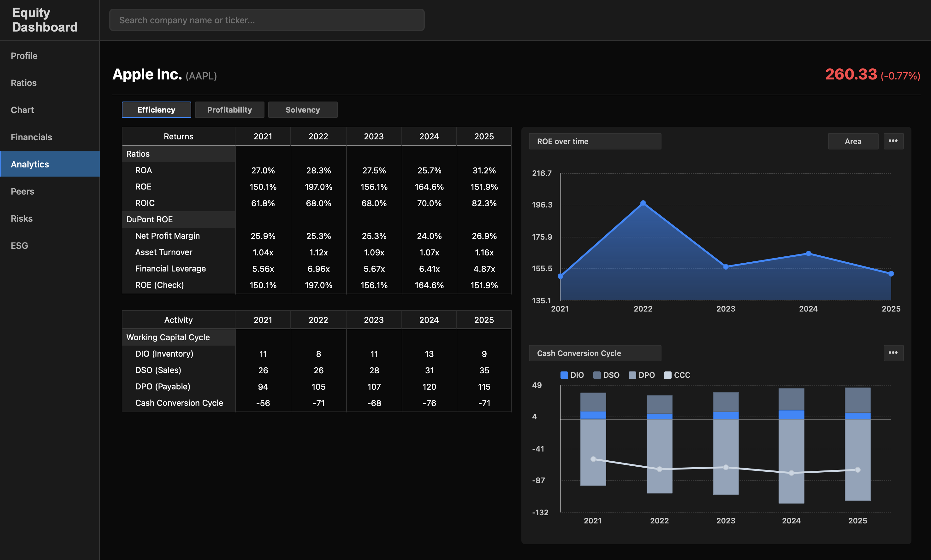Navigate to the Profile section
Viewport: 931px width, 560px height.
[24, 55]
